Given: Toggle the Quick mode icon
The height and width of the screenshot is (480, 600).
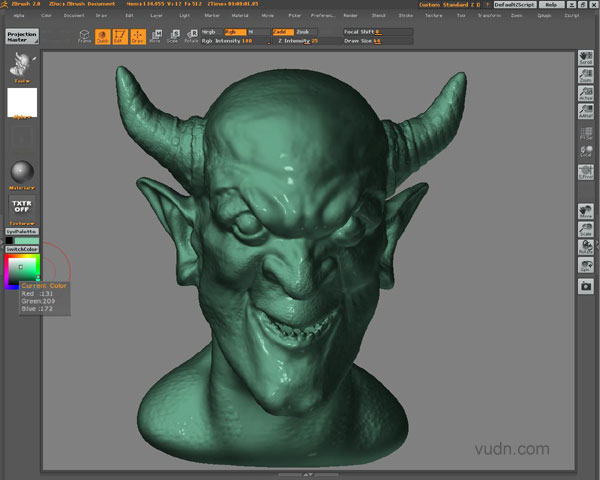Looking at the screenshot, I should 102,37.
